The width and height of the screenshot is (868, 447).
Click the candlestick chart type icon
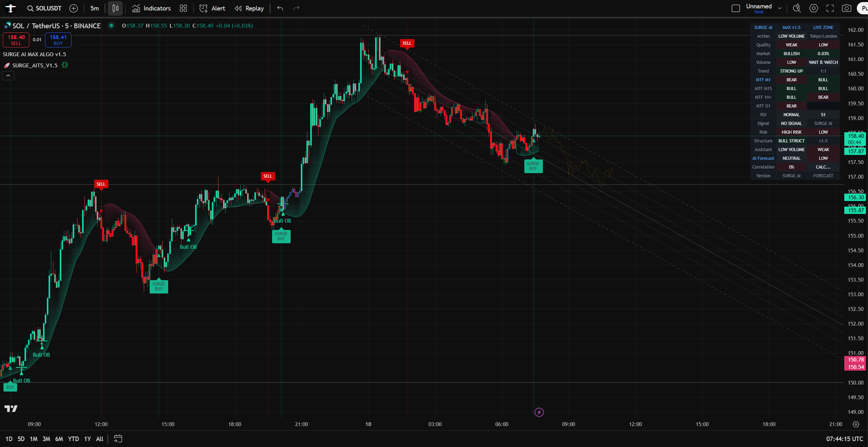tap(115, 8)
